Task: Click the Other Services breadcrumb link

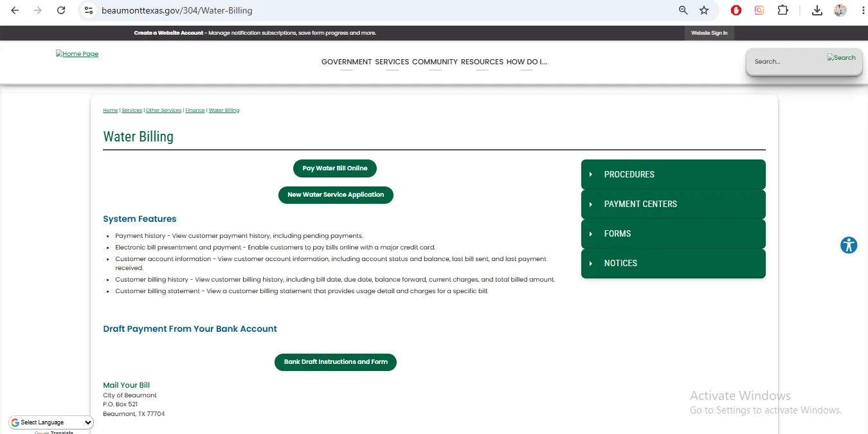Action: [164, 111]
